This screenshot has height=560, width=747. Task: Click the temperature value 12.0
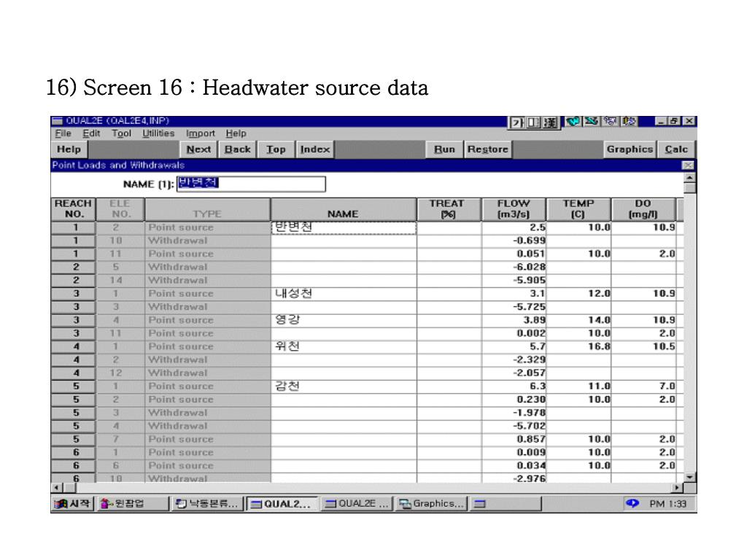tap(599, 294)
